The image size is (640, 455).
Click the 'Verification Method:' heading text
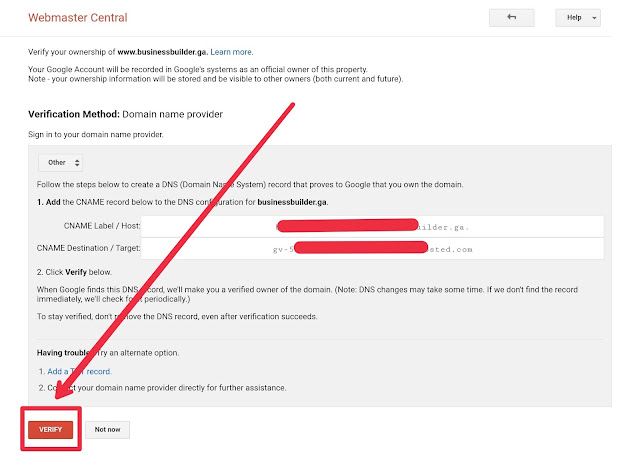coord(74,114)
